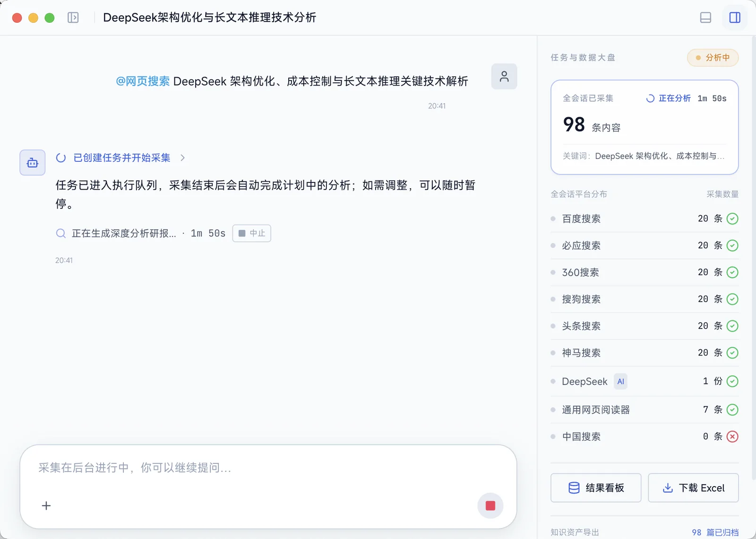
Task: Click the user avatar icon
Action: pyautogui.click(x=504, y=77)
